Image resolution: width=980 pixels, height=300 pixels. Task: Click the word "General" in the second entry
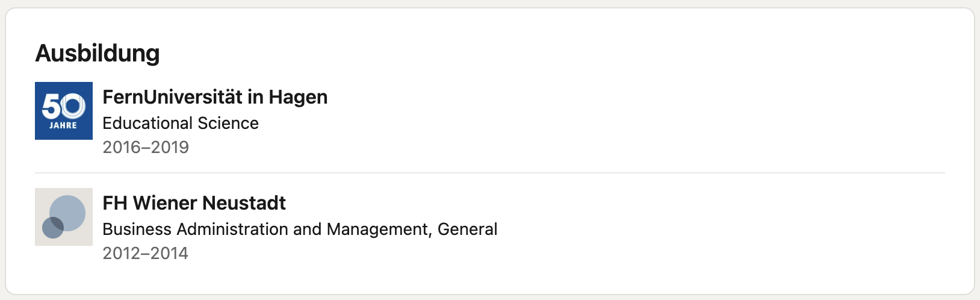pyautogui.click(x=468, y=229)
